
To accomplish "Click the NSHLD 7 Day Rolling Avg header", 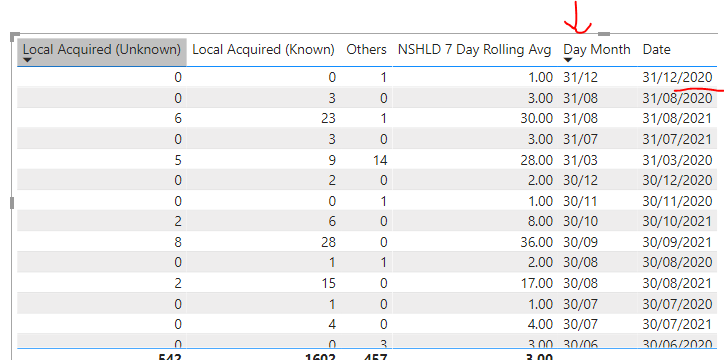I will (x=475, y=50).
